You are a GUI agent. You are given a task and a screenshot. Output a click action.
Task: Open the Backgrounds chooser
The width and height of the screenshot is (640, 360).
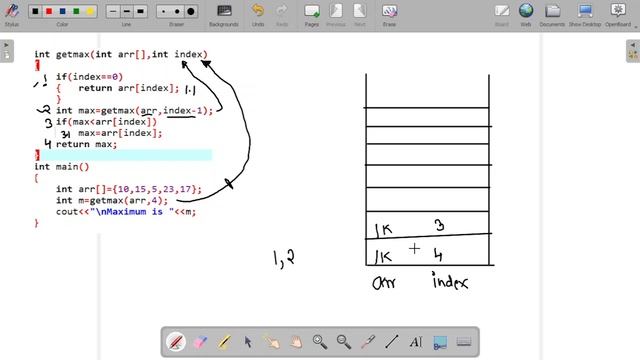coord(224,15)
